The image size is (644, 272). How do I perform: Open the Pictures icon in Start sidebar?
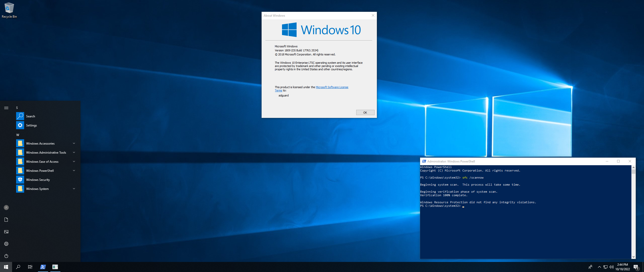click(6, 232)
